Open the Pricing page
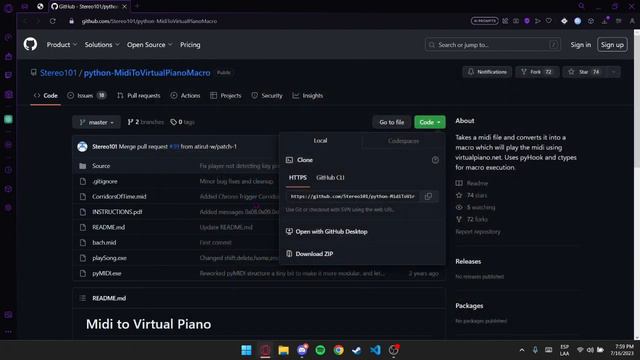The width and height of the screenshot is (640, 360). (190, 44)
